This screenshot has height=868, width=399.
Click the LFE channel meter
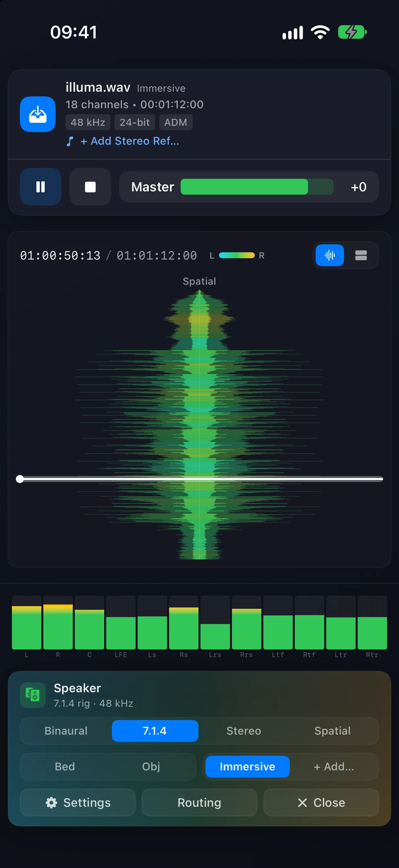tap(121, 622)
